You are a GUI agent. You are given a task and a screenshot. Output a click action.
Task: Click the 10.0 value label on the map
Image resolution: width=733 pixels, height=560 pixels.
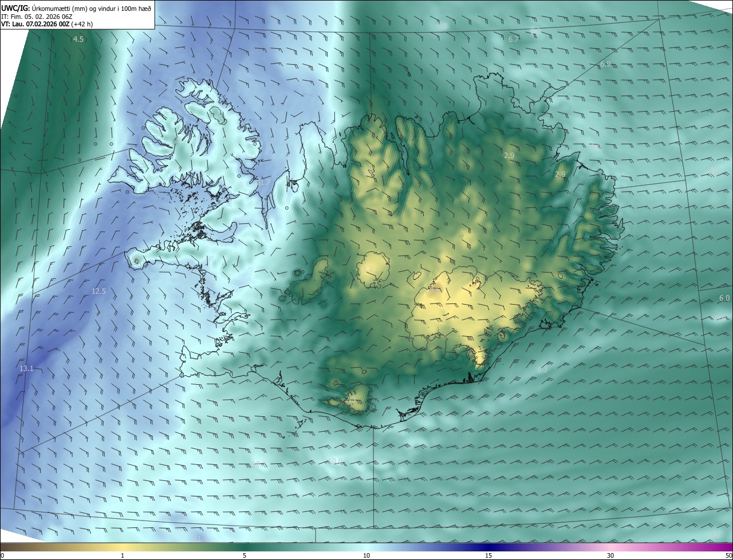(x=335, y=462)
